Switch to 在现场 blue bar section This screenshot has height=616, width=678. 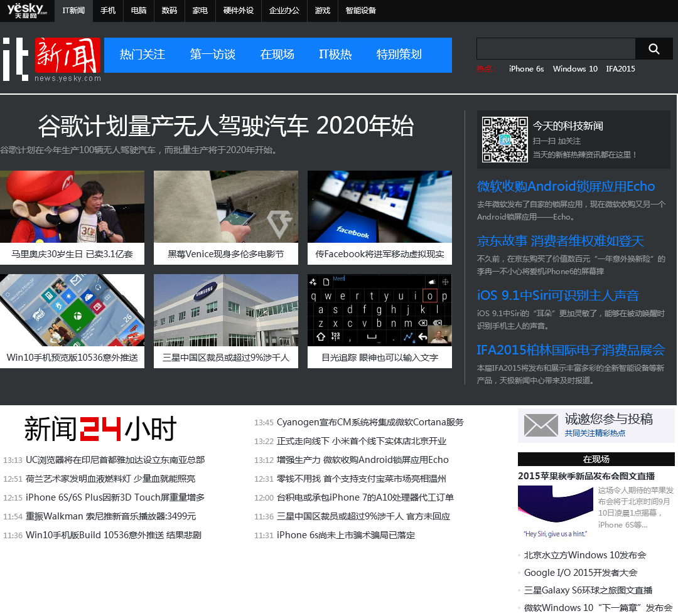pos(277,55)
